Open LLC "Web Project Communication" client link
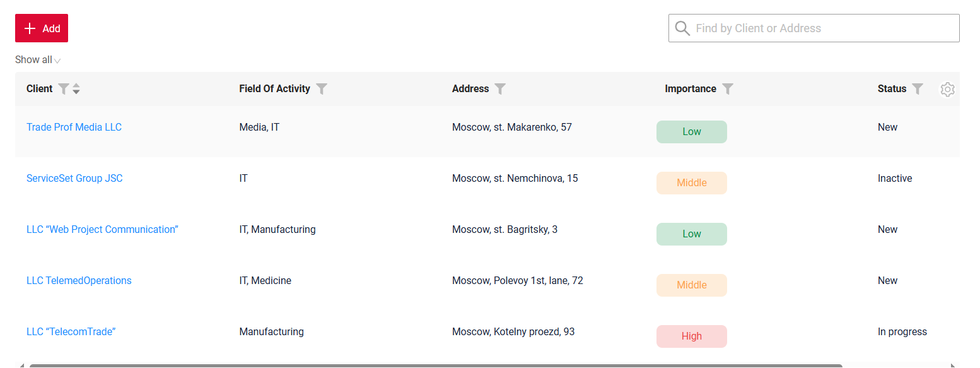 [x=102, y=230]
